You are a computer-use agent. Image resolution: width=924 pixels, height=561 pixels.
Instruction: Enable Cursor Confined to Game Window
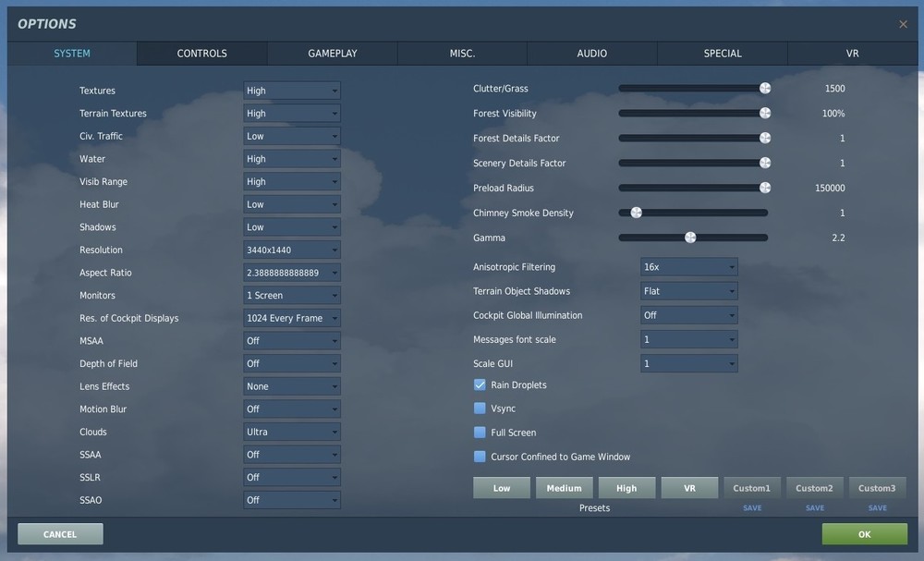pyautogui.click(x=480, y=456)
